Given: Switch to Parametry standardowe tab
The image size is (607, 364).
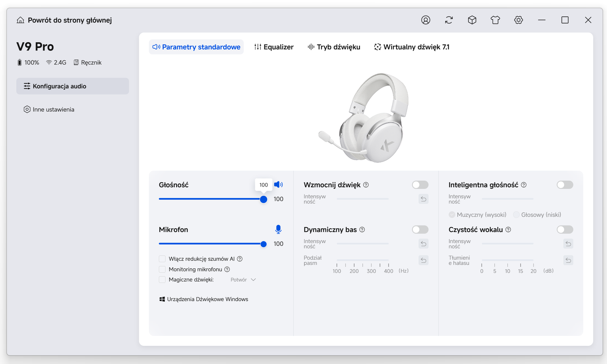Looking at the screenshot, I should click(196, 47).
